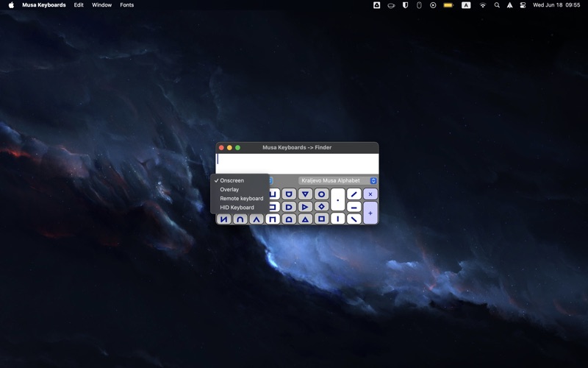
Task: Open the input source 'A' menu
Action: [466, 5]
